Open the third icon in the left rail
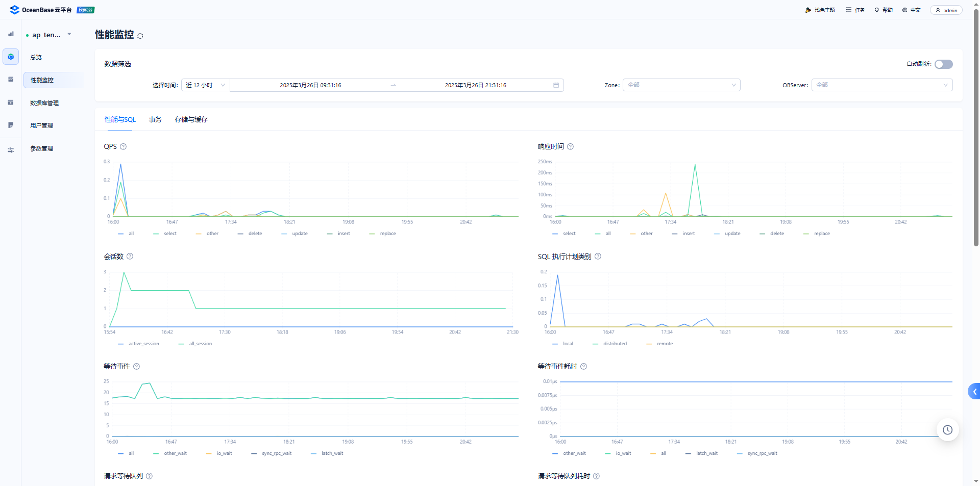The width and height of the screenshot is (980, 486). (x=11, y=80)
